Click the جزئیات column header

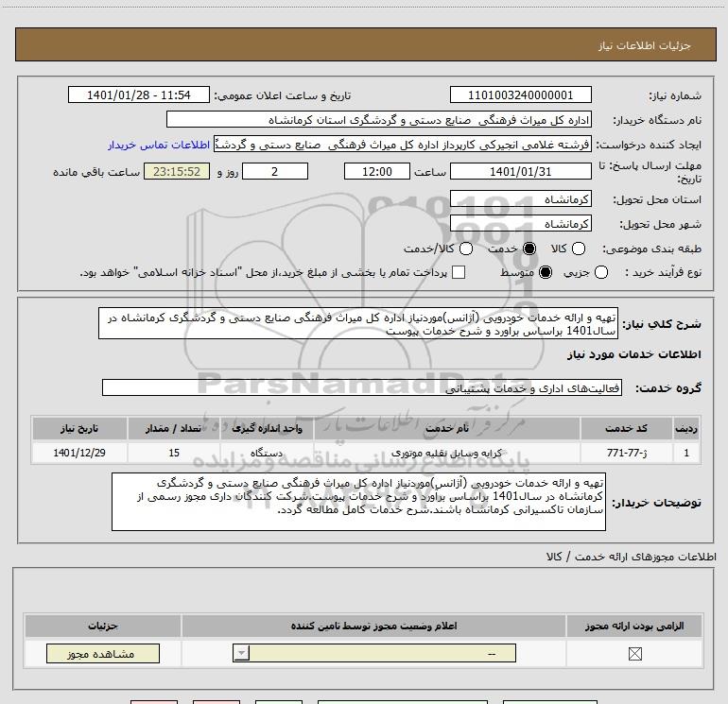pyautogui.click(x=103, y=626)
